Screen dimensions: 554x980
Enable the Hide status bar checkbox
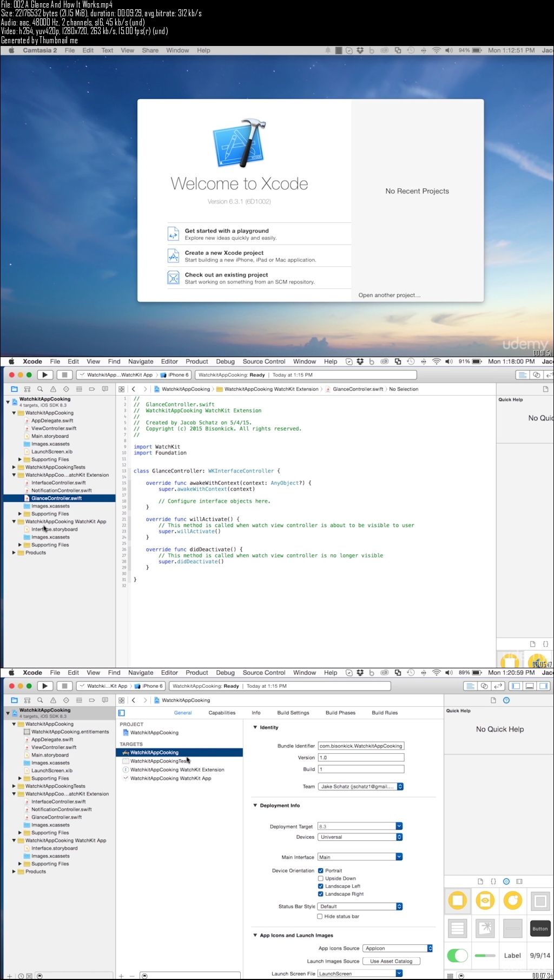pyautogui.click(x=320, y=916)
